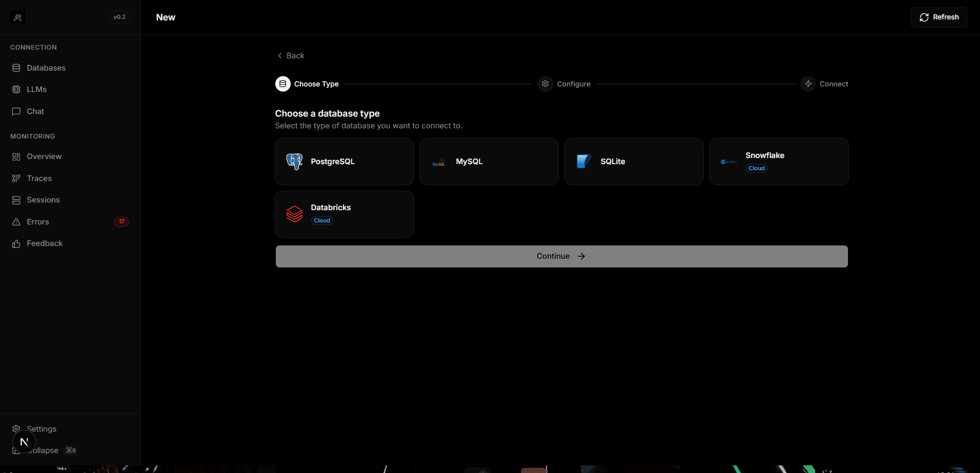Viewport: 980px width, 473px height.
Task: Open the Databases section
Action: [70, 68]
